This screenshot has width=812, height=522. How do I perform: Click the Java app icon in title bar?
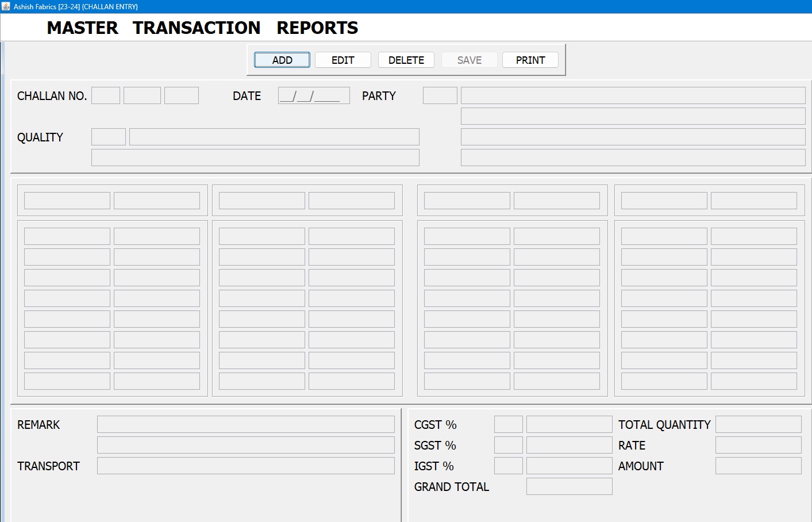[6, 6]
